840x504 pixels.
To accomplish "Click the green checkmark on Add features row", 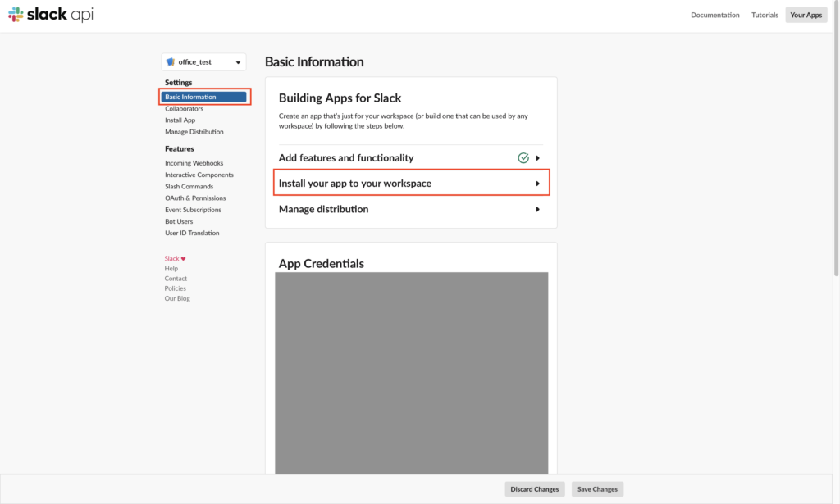I will (523, 158).
